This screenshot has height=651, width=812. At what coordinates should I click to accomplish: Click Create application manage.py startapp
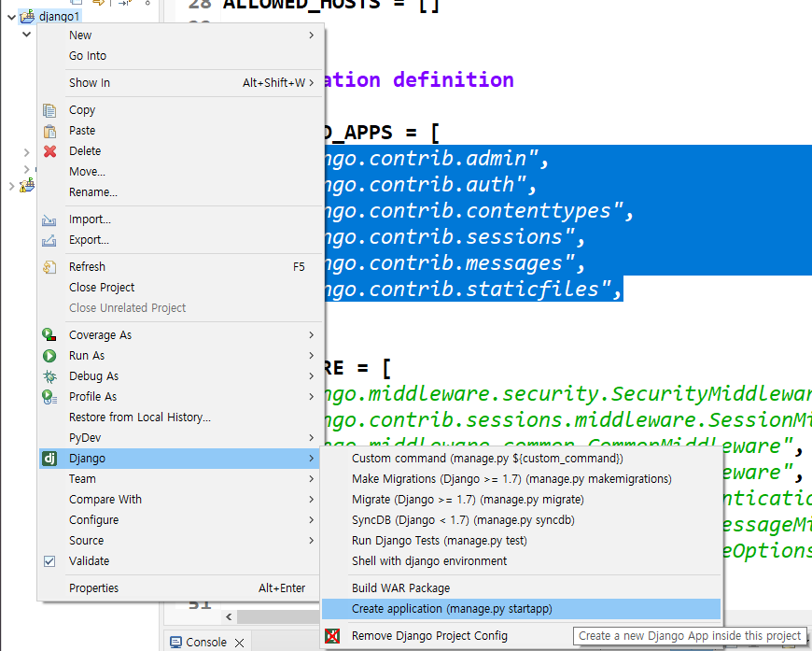521,609
